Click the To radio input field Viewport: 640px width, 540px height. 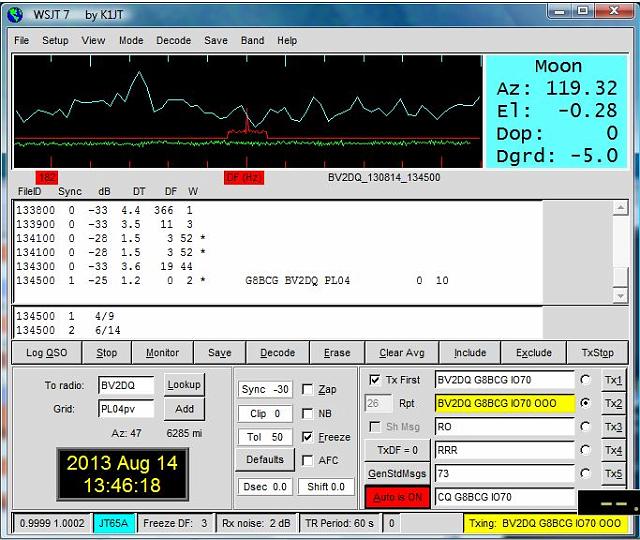coord(126,385)
